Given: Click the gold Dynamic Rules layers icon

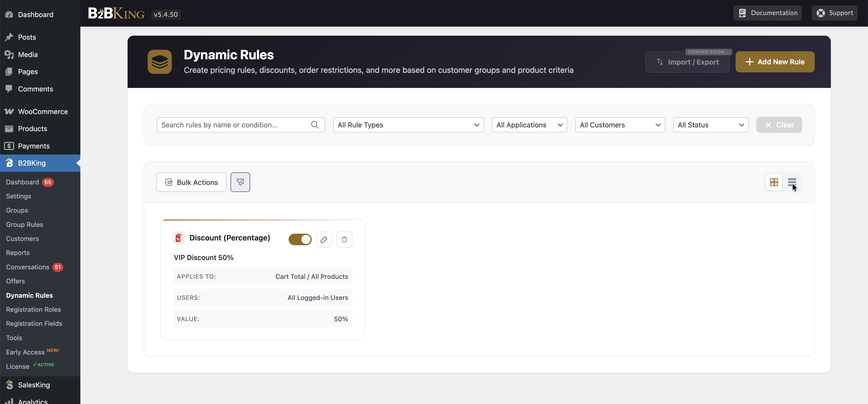Looking at the screenshot, I should tap(159, 62).
